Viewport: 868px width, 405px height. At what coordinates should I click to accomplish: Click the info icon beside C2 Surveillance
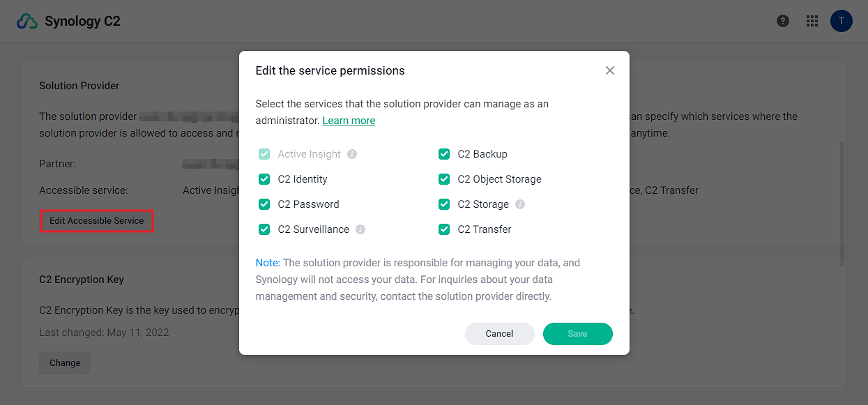click(x=360, y=229)
